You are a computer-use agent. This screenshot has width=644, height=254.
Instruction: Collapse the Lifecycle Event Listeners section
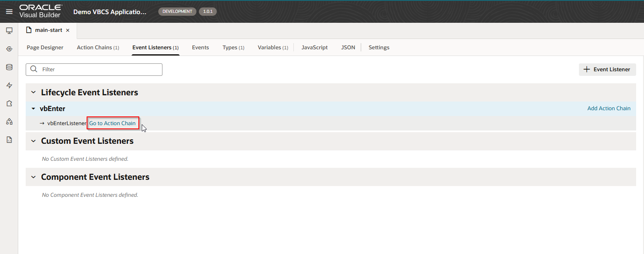pos(34,92)
